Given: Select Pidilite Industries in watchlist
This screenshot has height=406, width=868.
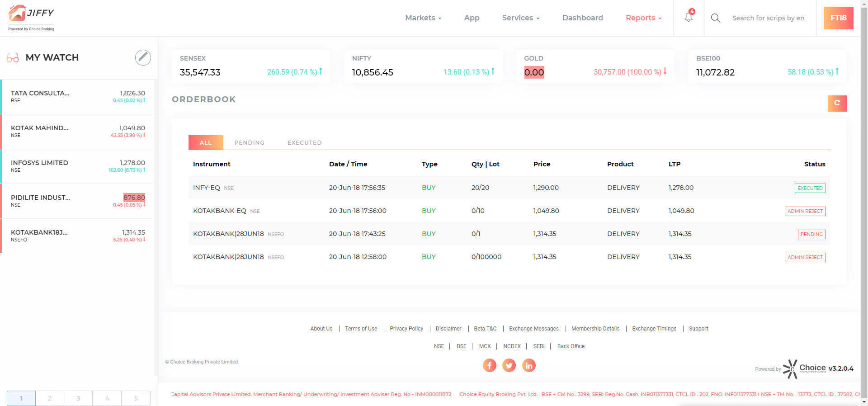Looking at the screenshot, I should coord(78,201).
